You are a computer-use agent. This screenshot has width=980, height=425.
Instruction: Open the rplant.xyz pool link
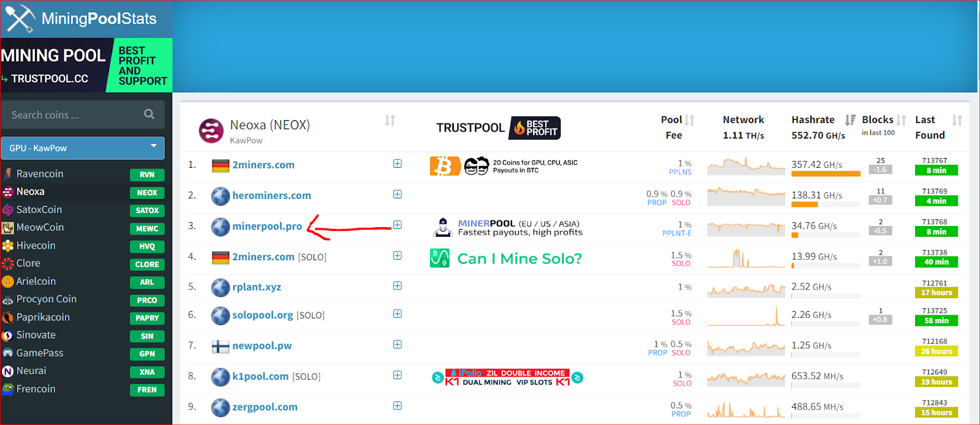coord(257,287)
